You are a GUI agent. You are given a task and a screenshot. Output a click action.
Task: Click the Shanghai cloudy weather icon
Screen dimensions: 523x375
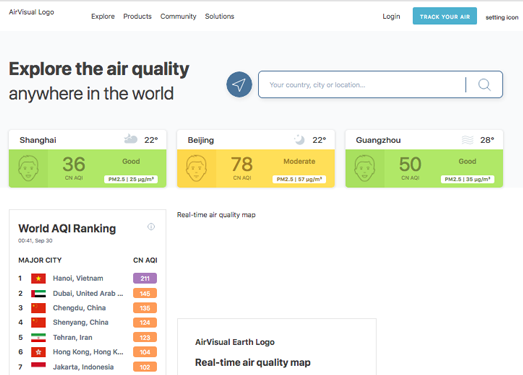coord(130,139)
